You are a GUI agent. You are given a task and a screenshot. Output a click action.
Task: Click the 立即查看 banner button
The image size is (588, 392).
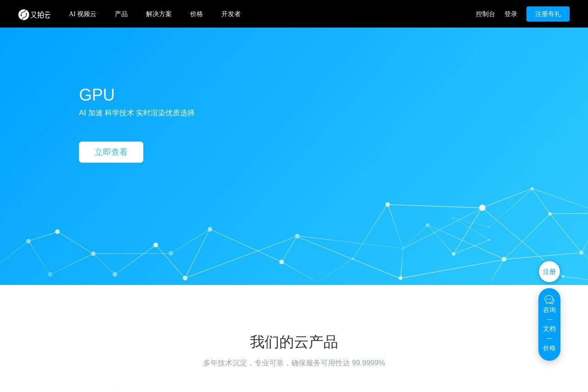[111, 152]
